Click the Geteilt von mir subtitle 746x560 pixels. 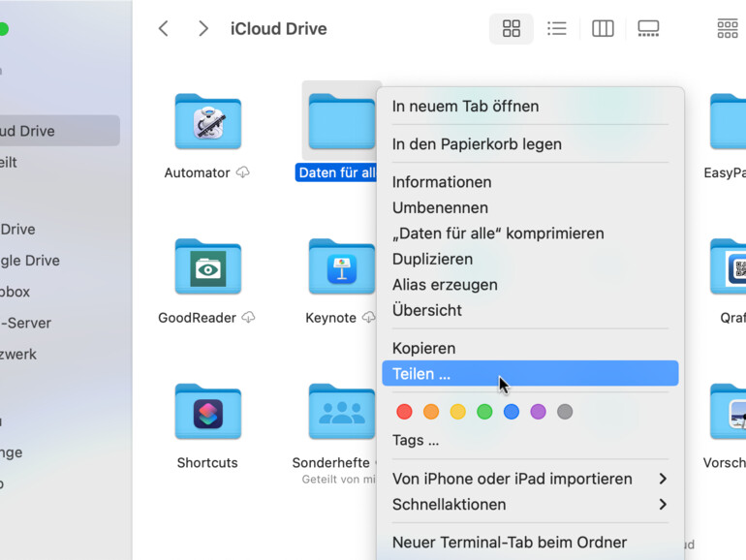tap(339, 480)
